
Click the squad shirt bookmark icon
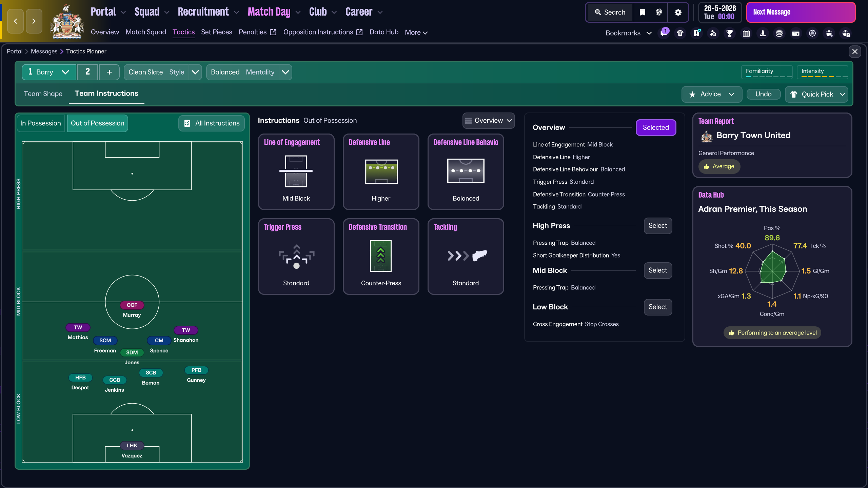tap(680, 33)
